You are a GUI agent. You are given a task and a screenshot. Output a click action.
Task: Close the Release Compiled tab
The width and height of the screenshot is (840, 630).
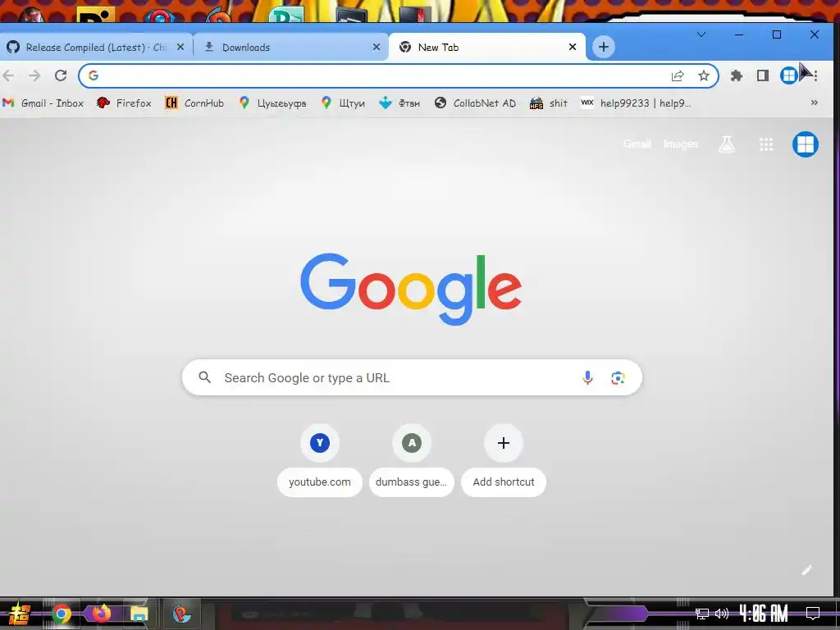[180, 47]
